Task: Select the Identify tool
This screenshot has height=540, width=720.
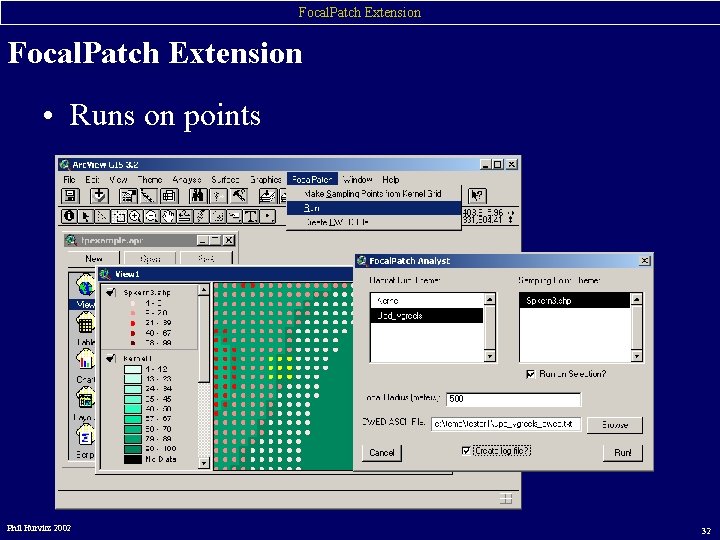Action: click(x=69, y=216)
